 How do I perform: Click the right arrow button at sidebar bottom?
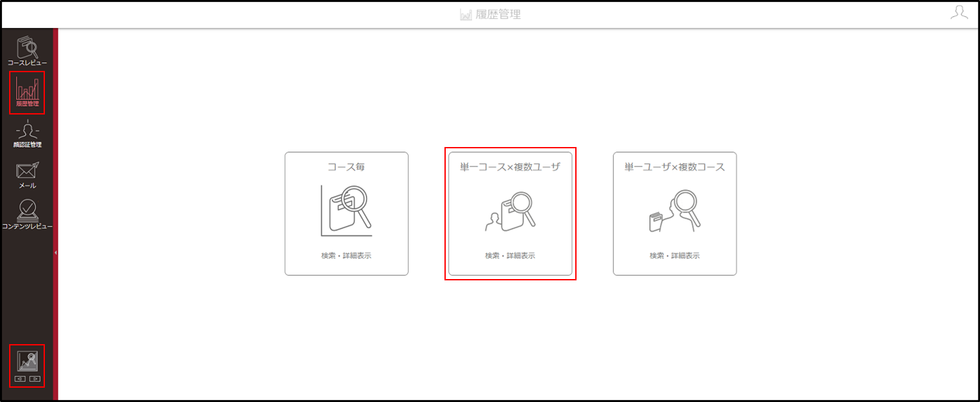(x=34, y=379)
